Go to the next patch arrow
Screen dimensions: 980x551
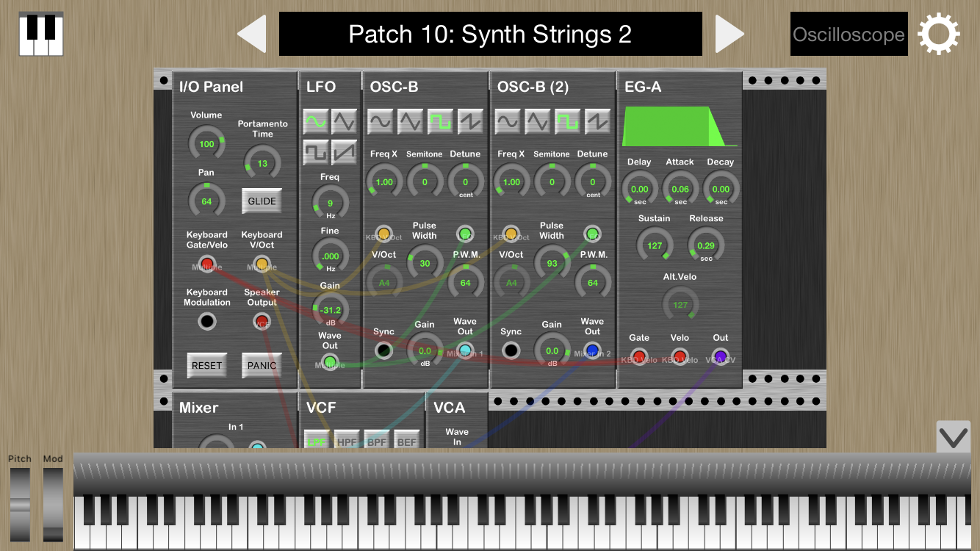729,34
